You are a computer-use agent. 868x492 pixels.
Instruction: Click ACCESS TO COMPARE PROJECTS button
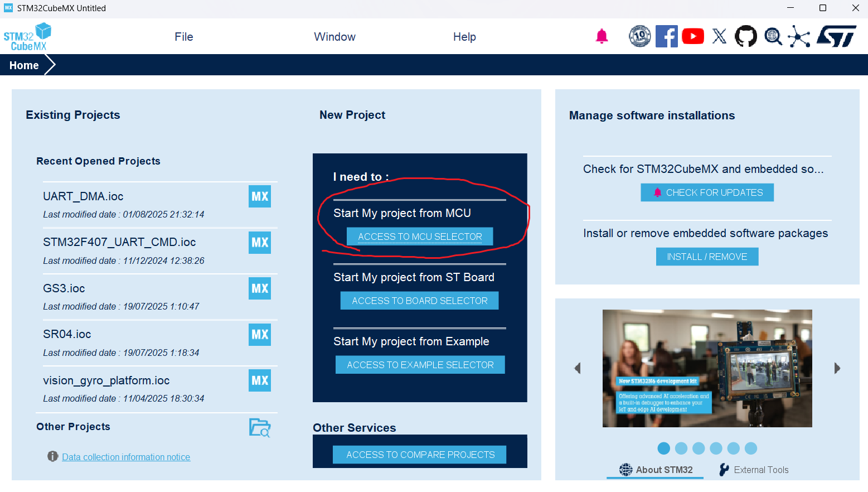pyautogui.click(x=420, y=455)
